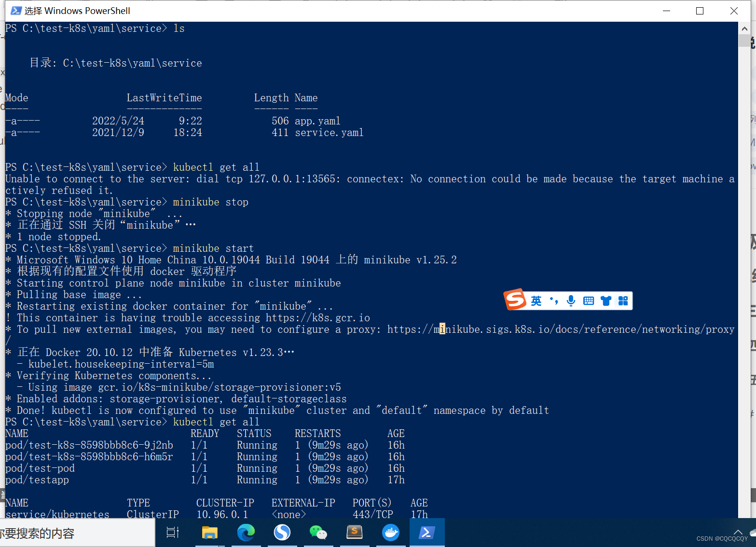This screenshot has height=547, width=756.
Task: Click the Length column header
Action: 271,98
